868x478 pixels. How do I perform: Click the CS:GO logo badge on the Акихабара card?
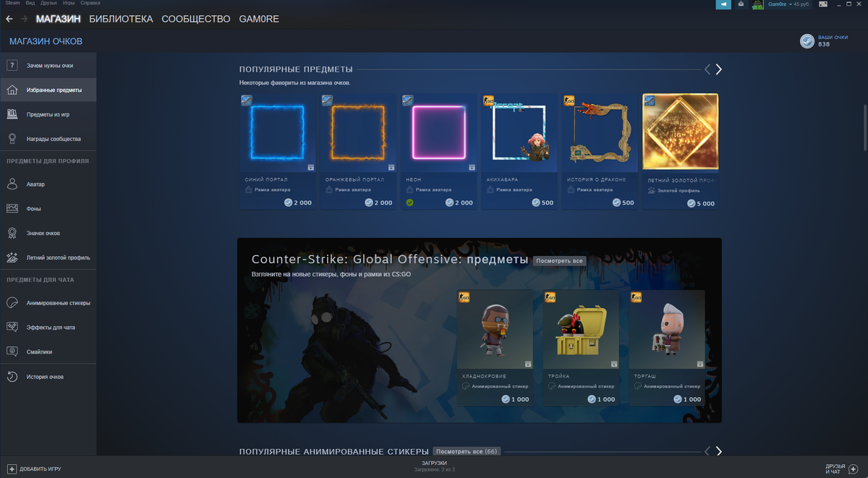click(x=488, y=101)
